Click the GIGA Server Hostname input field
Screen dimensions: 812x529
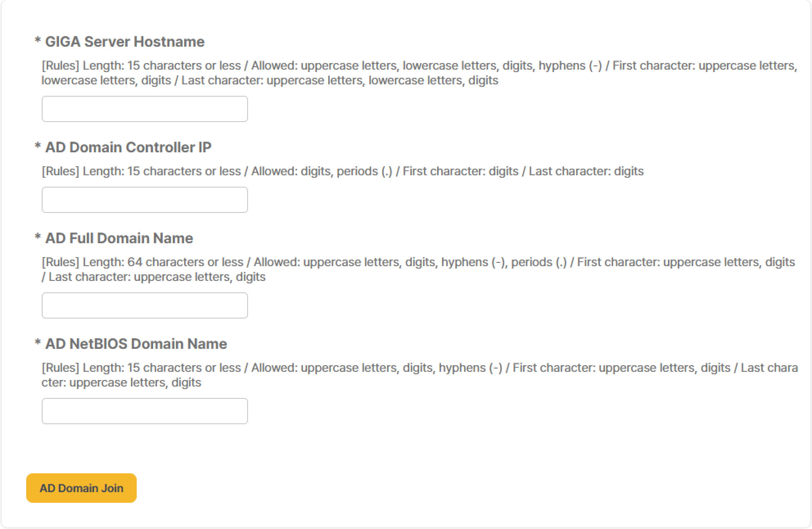(x=144, y=109)
